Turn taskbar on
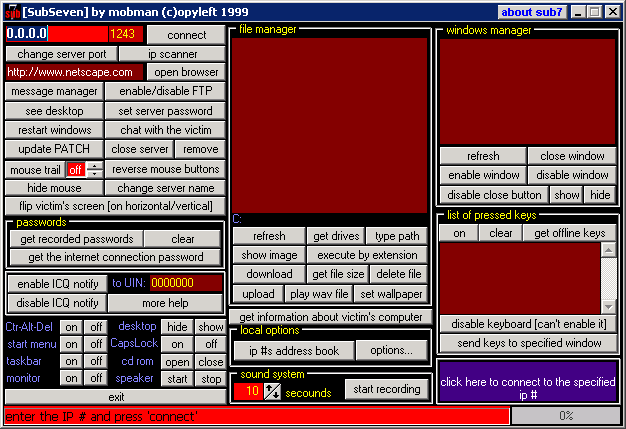 (71, 362)
